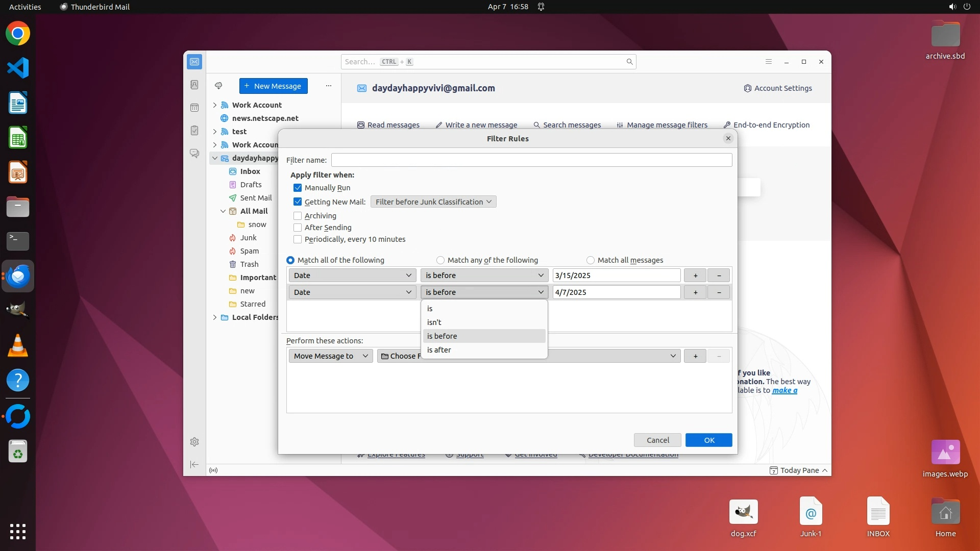Open the Move Message to dropdown

(330, 356)
